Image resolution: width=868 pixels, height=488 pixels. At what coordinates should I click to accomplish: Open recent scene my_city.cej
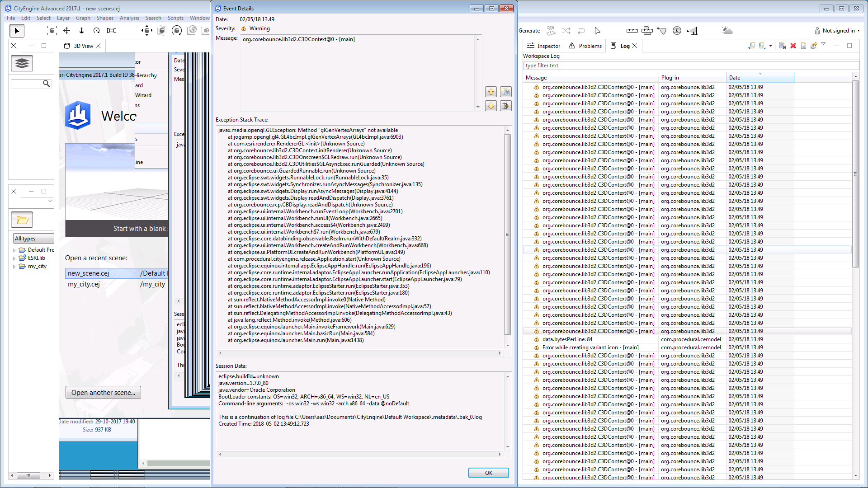coord(116,284)
